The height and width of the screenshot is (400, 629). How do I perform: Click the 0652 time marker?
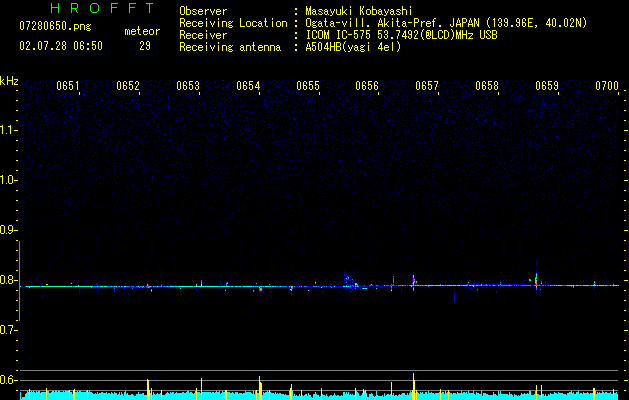128,86
